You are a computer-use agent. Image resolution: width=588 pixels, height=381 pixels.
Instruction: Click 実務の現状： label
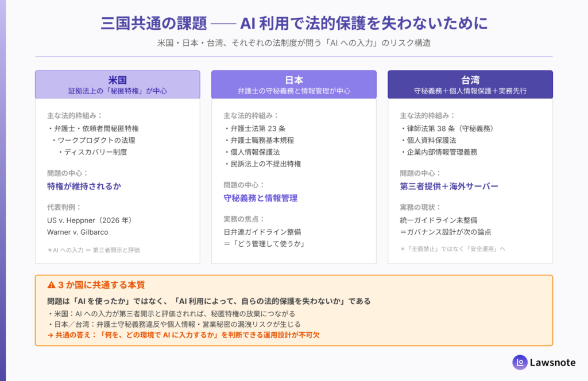420,207
